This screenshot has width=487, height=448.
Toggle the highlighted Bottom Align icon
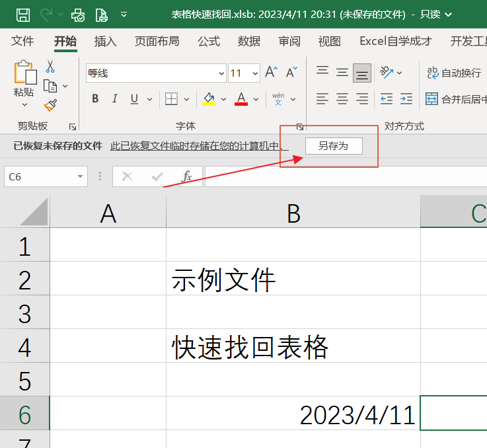(x=362, y=73)
